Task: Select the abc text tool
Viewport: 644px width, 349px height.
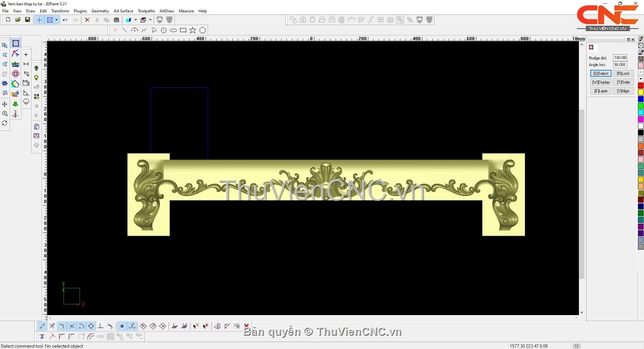Action: click(16, 64)
